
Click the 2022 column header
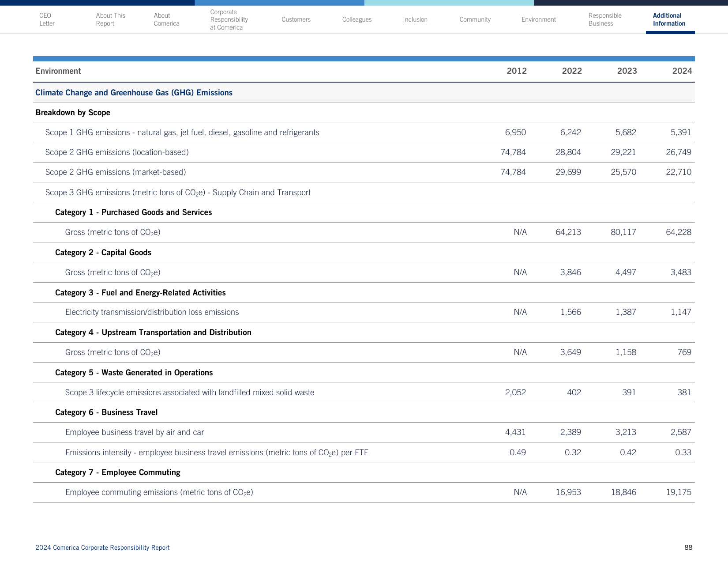(x=572, y=71)
